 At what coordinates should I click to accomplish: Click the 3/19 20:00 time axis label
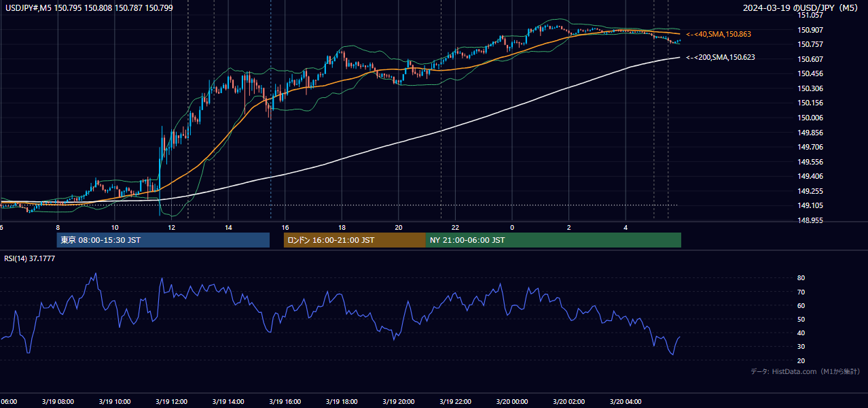point(399,402)
